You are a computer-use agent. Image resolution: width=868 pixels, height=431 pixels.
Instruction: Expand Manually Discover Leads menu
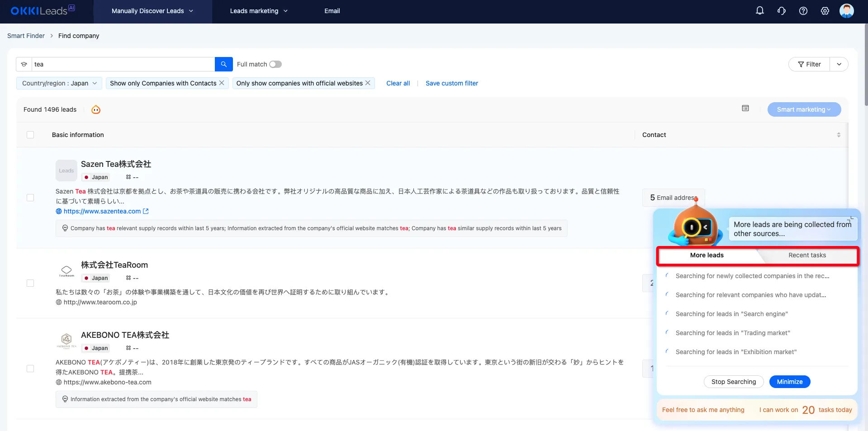[152, 11]
